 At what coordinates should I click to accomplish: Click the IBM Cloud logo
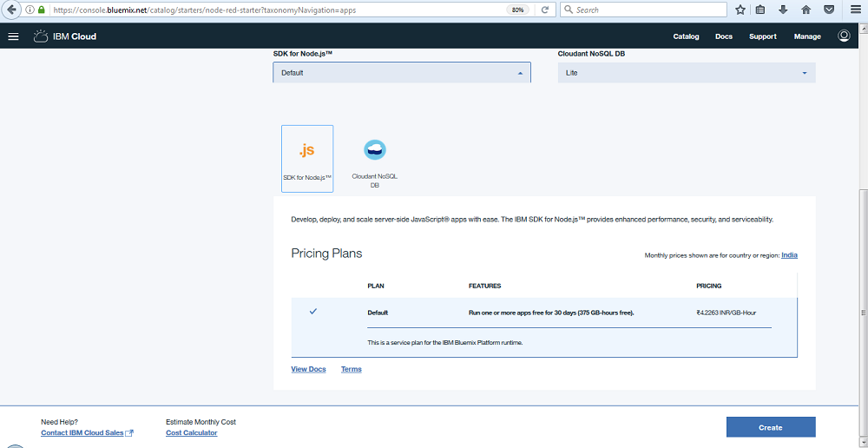65,36
